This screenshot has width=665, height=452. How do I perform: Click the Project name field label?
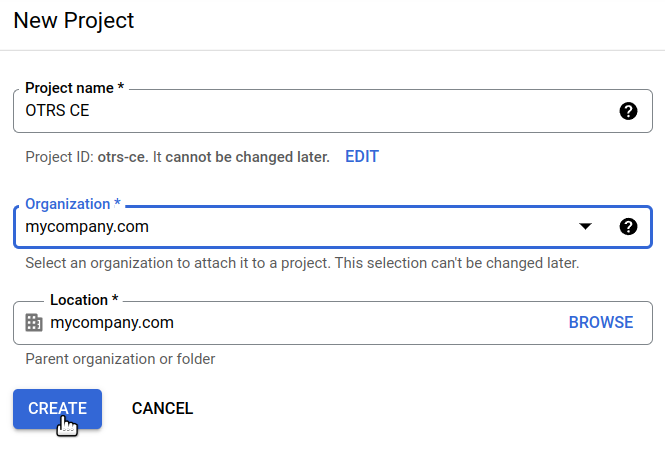click(74, 88)
